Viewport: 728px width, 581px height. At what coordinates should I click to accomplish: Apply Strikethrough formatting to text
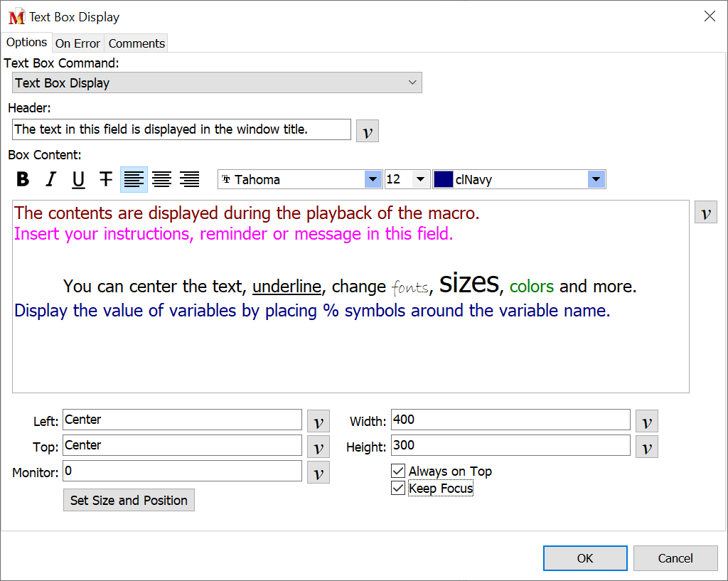point(106,180)
